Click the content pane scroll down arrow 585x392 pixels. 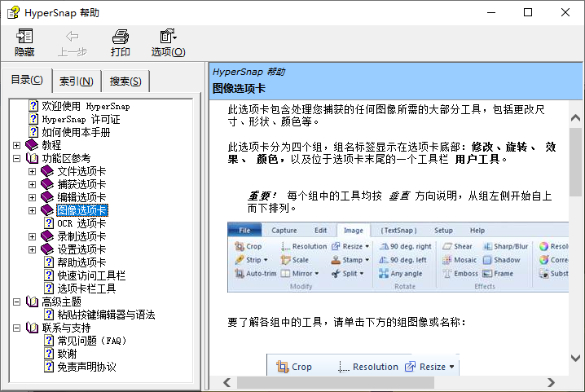coord(575,358)
